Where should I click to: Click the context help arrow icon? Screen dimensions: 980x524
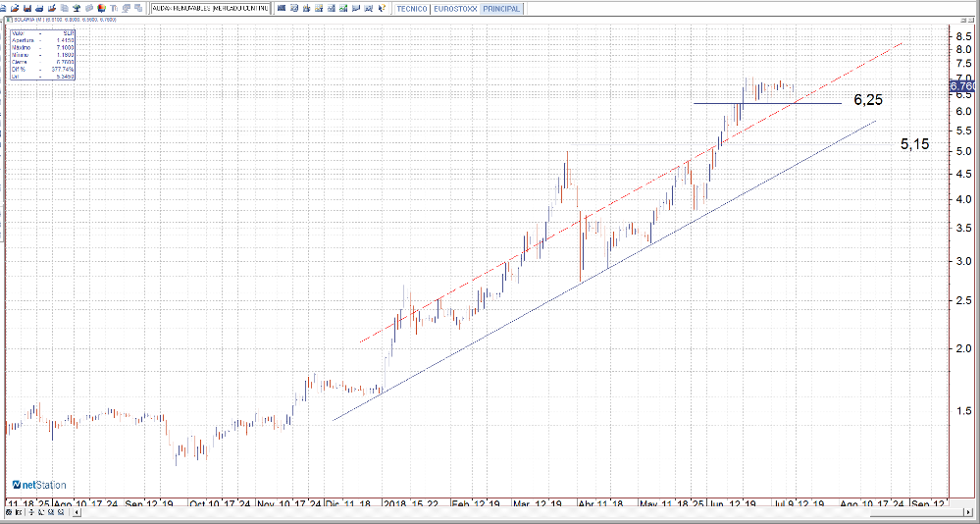(382, 8)
